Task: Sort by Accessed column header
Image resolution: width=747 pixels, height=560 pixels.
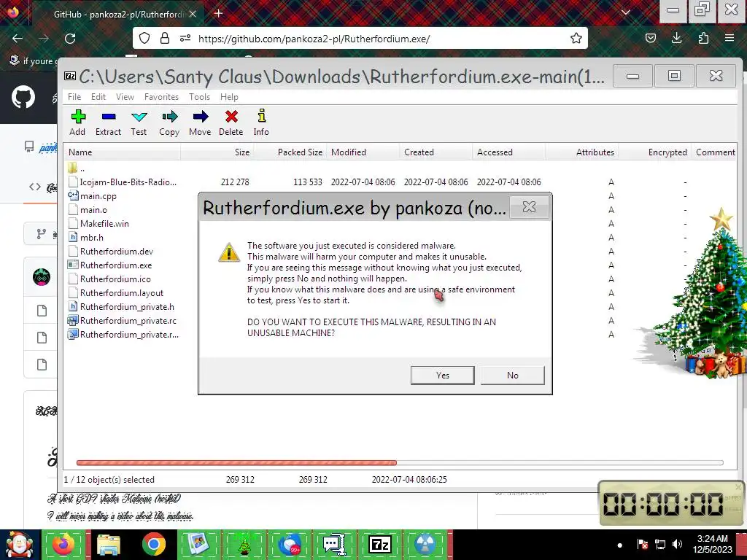Action: click(508, 152)
